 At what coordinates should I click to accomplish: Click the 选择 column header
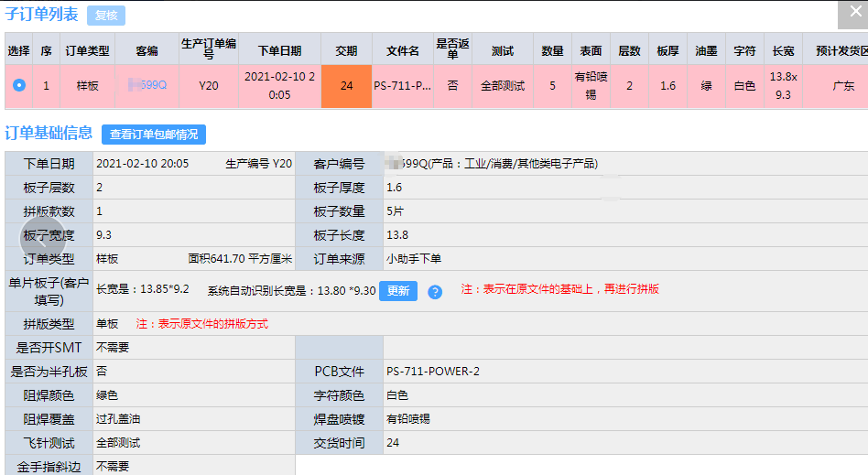19,50
